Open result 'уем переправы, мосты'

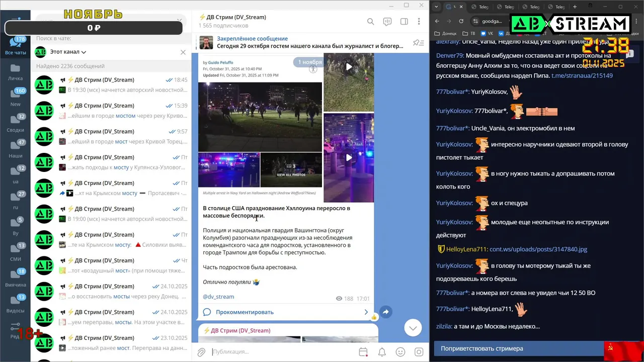[x=111, y=317]
